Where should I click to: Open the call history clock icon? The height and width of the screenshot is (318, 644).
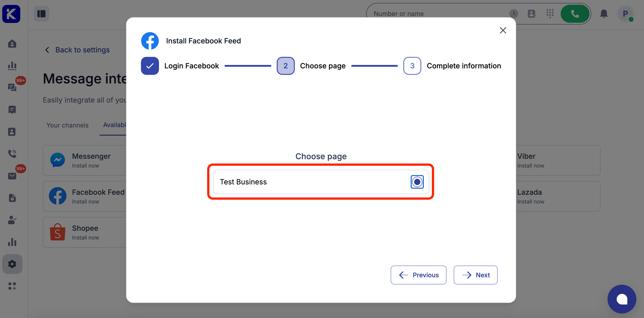[x=513, y=14]
